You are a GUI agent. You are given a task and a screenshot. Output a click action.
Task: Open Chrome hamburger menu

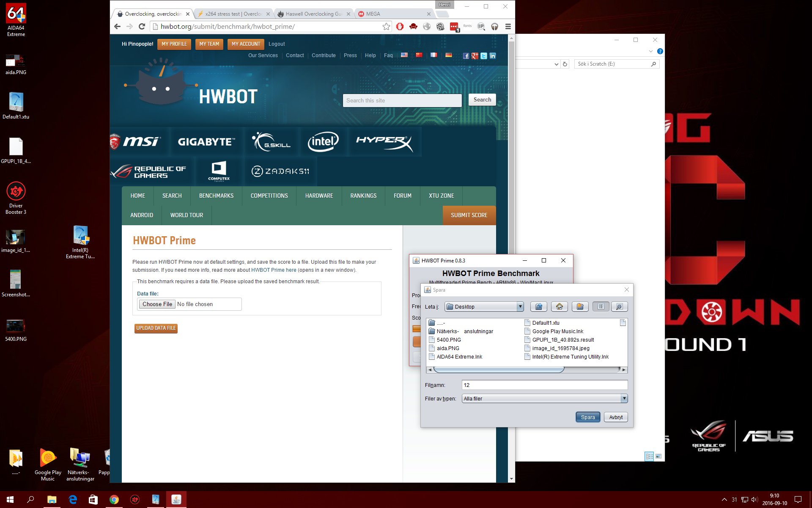tap(508, 26)
